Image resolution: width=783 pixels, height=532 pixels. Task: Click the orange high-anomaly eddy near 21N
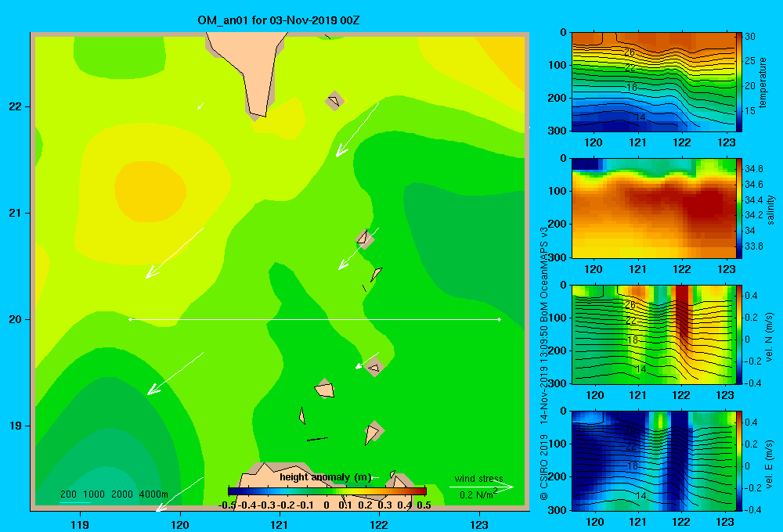(150, 191)
